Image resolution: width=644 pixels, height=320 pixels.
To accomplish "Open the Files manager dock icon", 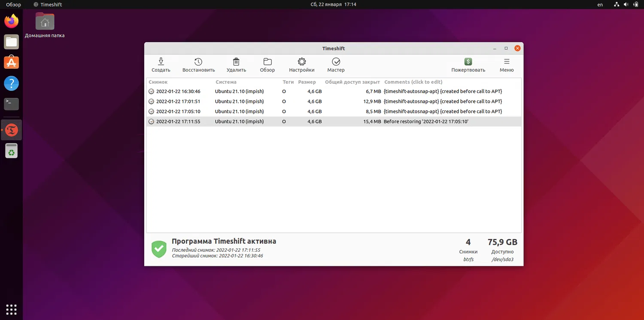I will 12,42.
